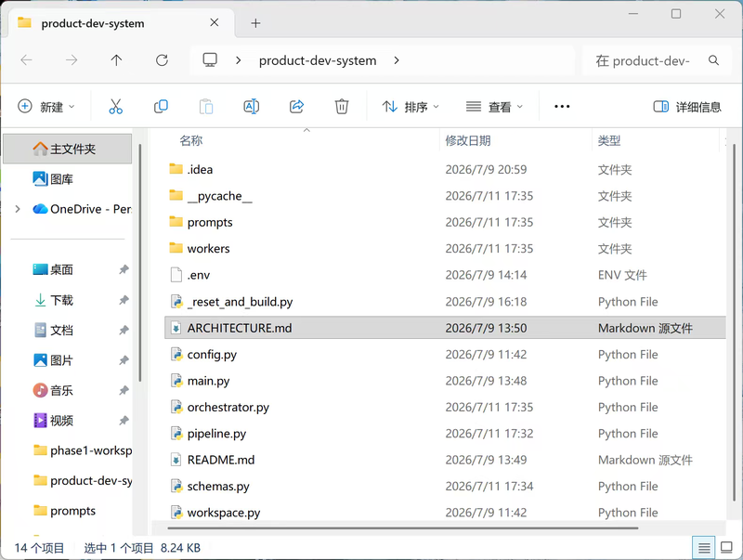
Task: Select ARCHITECTURE.md file
Action: tap(445, 328)
